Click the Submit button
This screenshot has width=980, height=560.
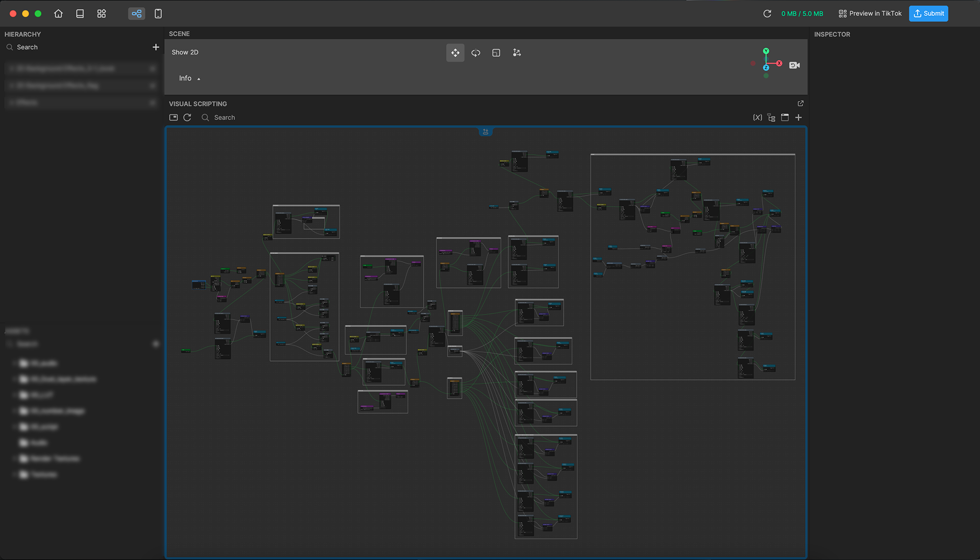[928, 14]
